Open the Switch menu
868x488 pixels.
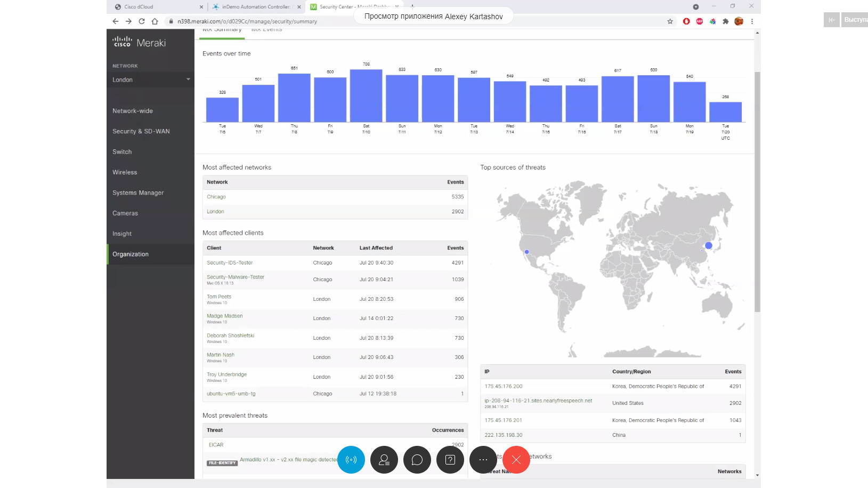(x=122, y=152)
